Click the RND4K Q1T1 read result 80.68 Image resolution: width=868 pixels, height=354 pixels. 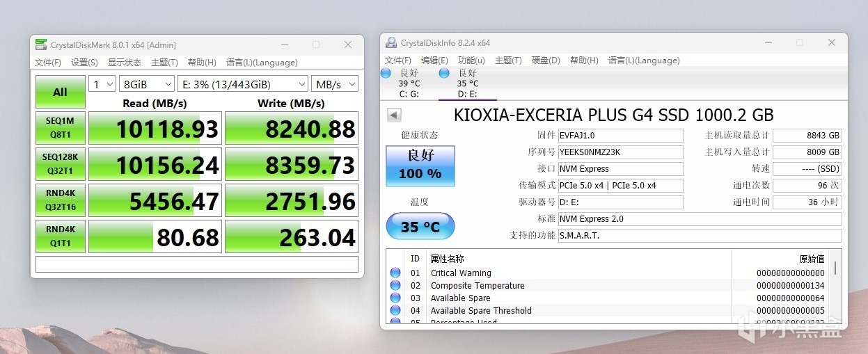pos(155,236)
